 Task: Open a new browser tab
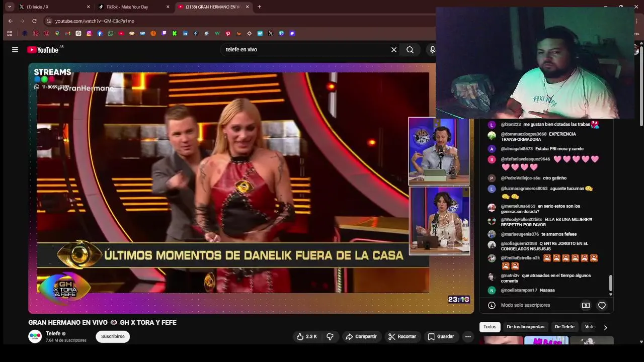click(x=259, y=7)
